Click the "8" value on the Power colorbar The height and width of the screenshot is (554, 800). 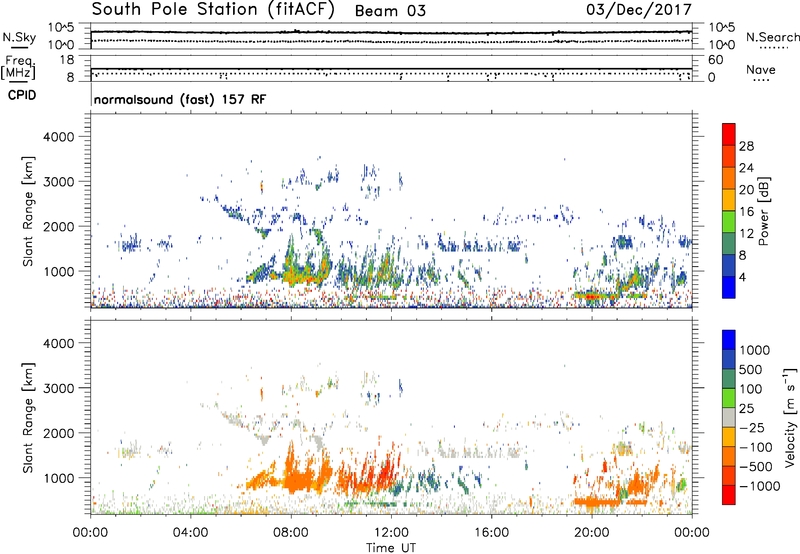pyautogui.click(x=743, y=255)
